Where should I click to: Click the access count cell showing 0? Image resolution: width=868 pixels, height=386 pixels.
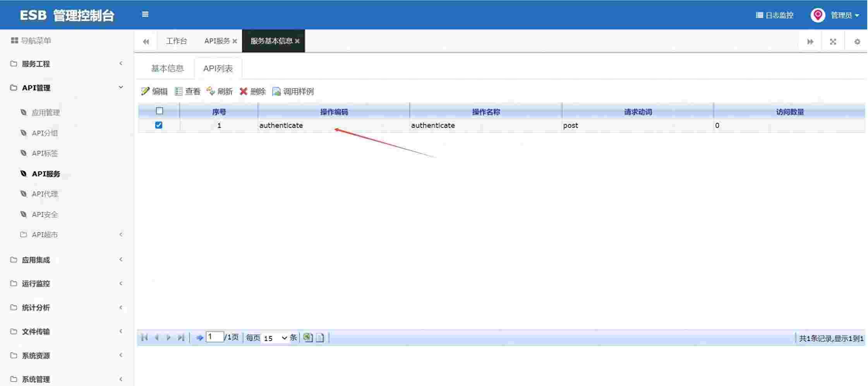tap(789, 125)
